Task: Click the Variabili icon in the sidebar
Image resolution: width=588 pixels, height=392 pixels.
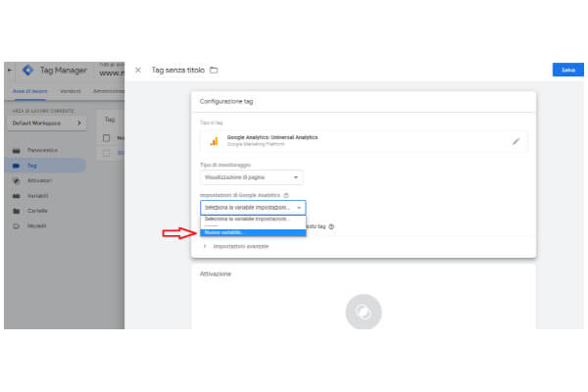Action: (16, 196)
